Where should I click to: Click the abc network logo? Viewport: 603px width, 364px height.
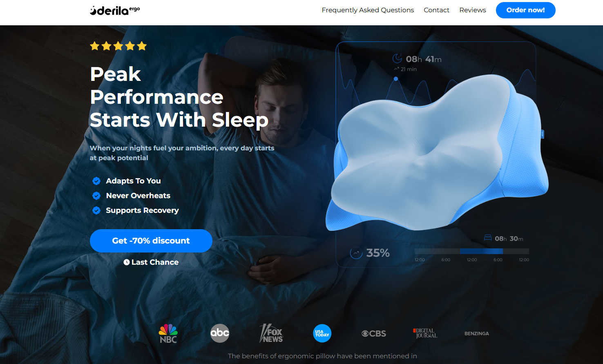[x=220, y=333]
